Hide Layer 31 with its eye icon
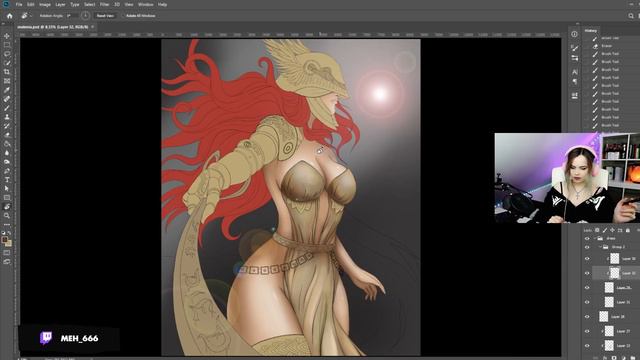This screenshot has height=360, width=640. click(x=587, y=302)
